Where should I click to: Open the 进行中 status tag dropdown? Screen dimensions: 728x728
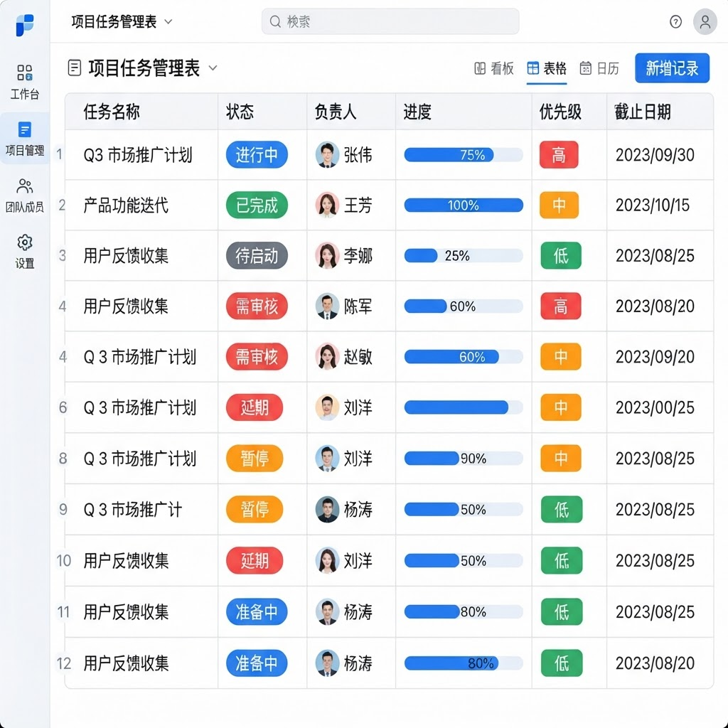pos(257,154)
